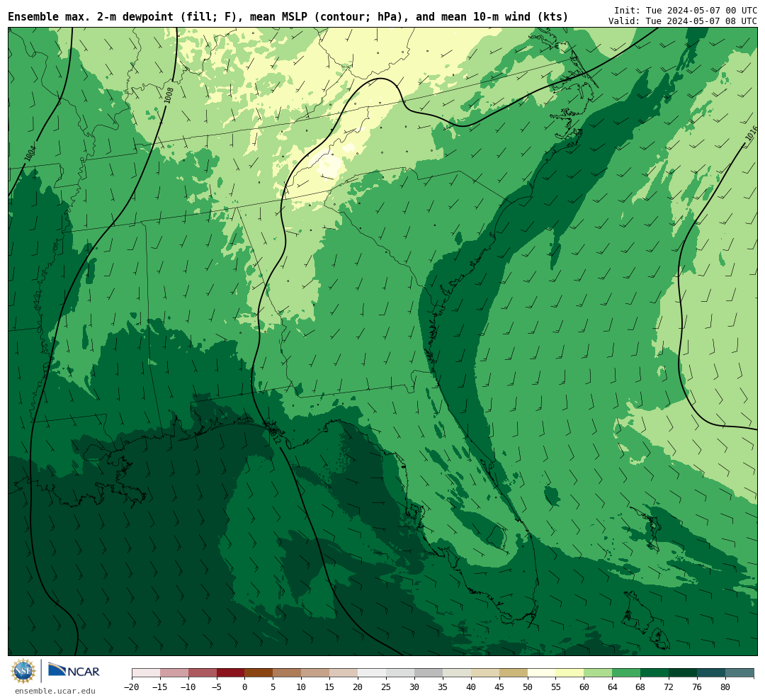Image resolution: width=765 pixels, height=700 pixels.
Task: Open the ensemble.ucar.edu link text
Action: pyautogui.click(x=55, y=691)
